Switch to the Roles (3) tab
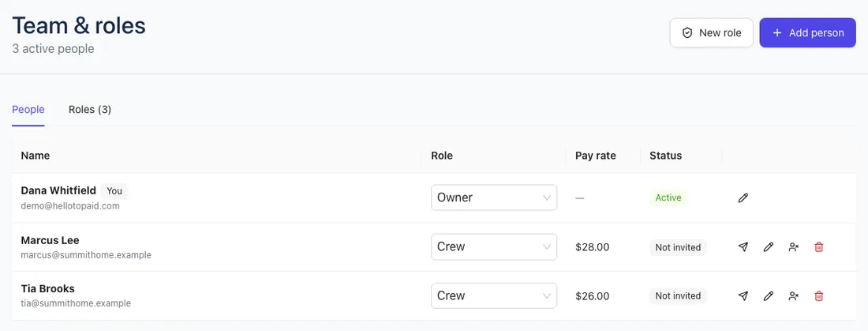 point(90,110)
